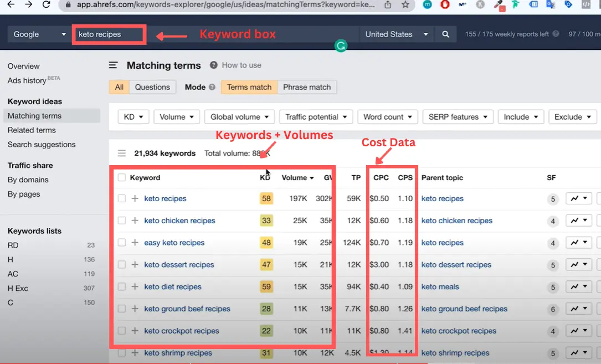
Task: Click the How to use help icon
Action: (213, 65)
